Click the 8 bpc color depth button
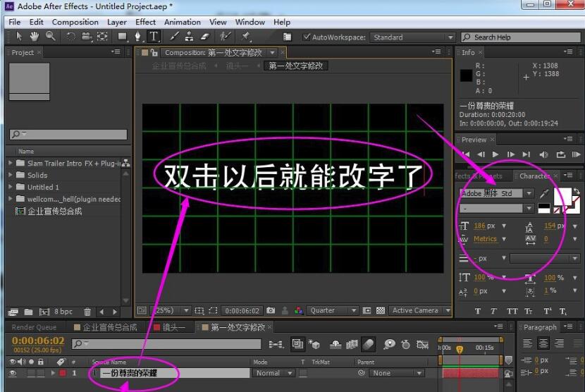The height and width of the screenshot is (392, 585). pos(63,312)
